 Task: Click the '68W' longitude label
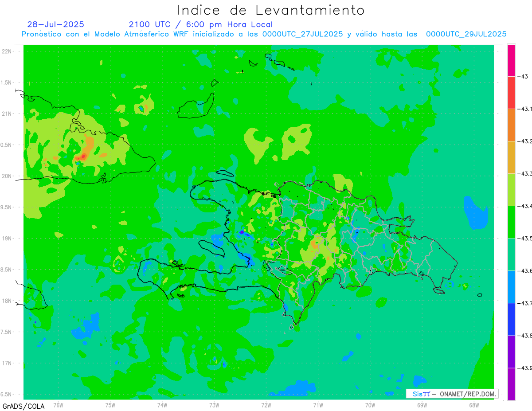pyautogui.click(x=474, y=405)
